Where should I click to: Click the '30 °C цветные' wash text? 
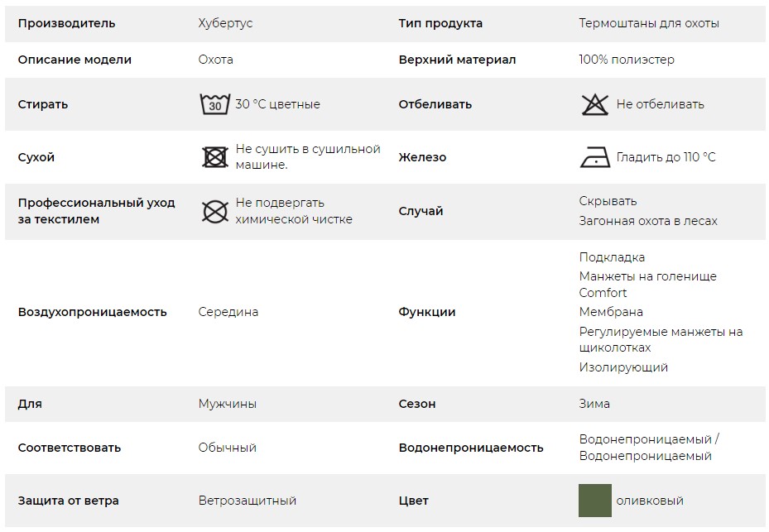[x=277, y=104]
